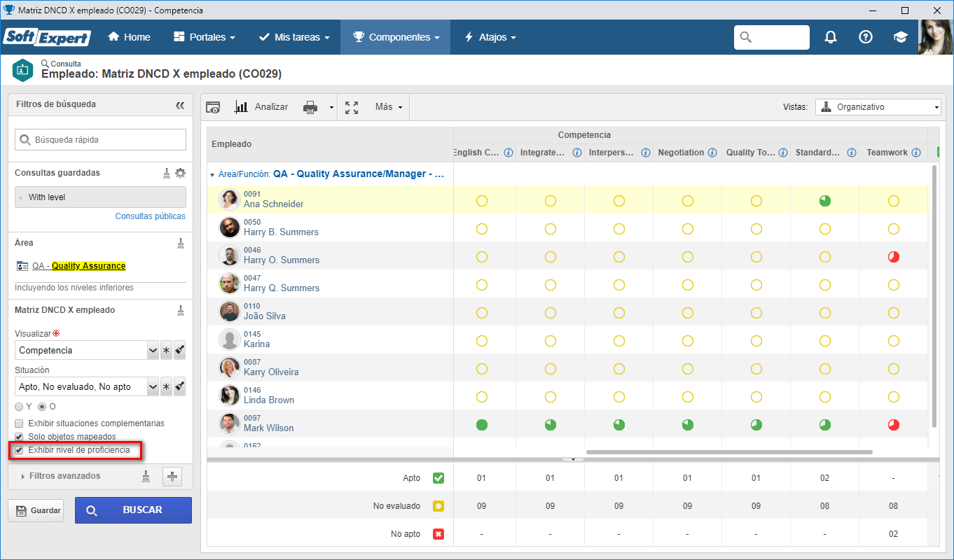Open the graduation cap training icon

pyautogui.click(x=901, y=37)
